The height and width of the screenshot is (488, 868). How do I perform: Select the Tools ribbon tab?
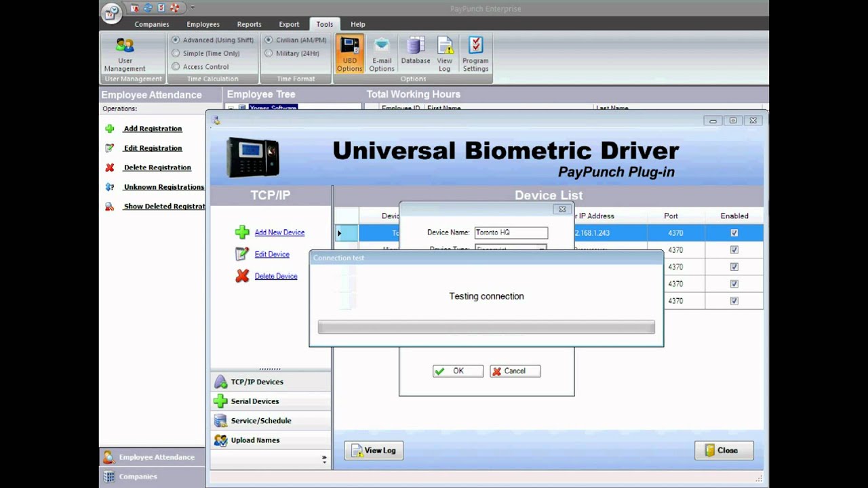coord(325,24)
